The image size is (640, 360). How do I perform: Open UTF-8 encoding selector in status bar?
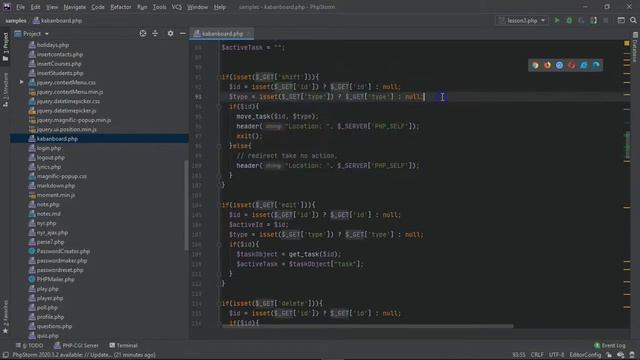coord(556,355)
